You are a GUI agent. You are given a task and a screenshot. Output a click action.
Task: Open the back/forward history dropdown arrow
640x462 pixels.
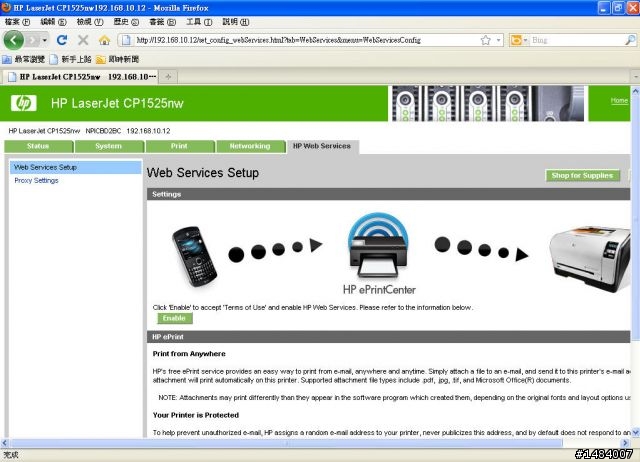coord(44,40)
